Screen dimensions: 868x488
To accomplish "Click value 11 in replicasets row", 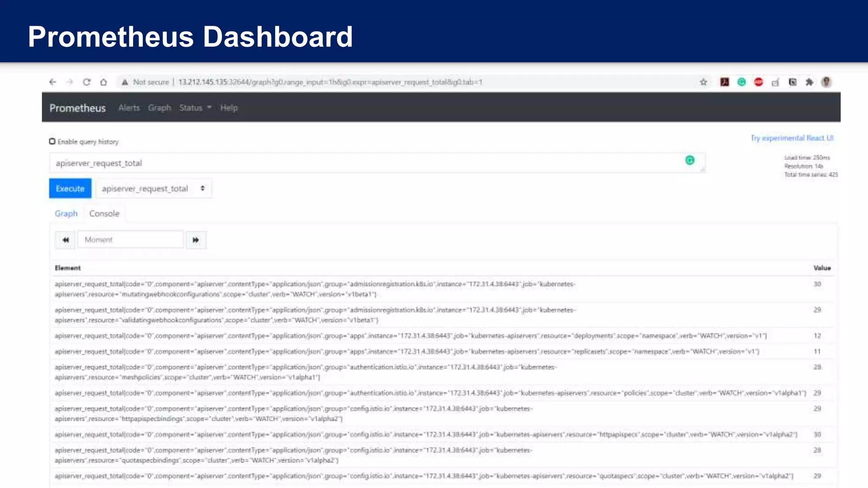I will (x=817, y=352).
